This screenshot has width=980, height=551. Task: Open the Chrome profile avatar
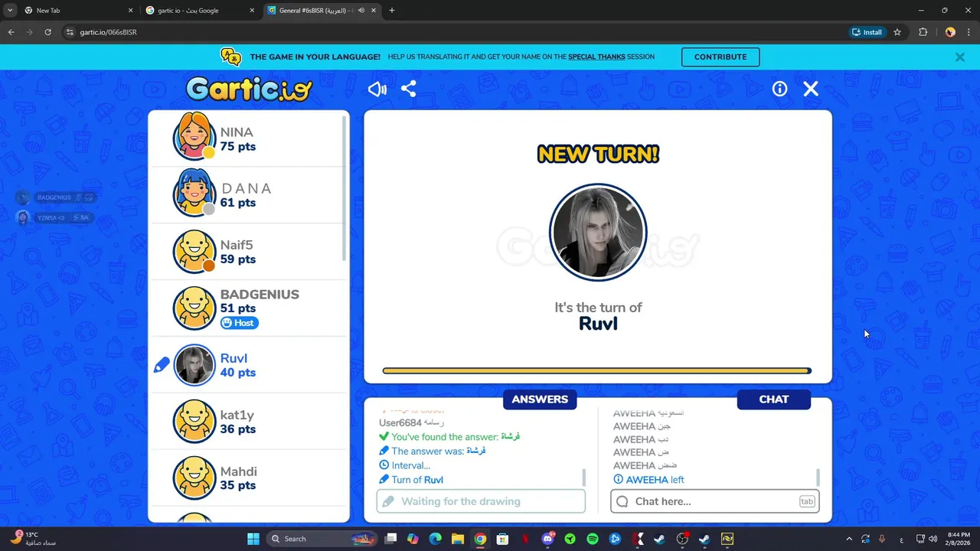[x=950, y=32]
